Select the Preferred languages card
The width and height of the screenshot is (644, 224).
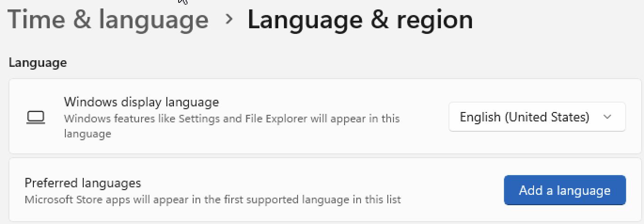point(325,190)
